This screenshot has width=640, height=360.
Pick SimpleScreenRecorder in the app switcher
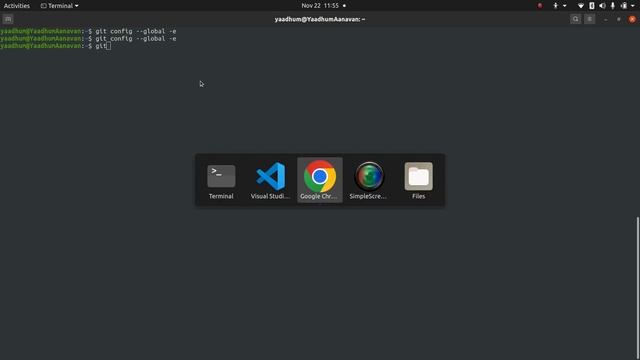coord(369,181)
